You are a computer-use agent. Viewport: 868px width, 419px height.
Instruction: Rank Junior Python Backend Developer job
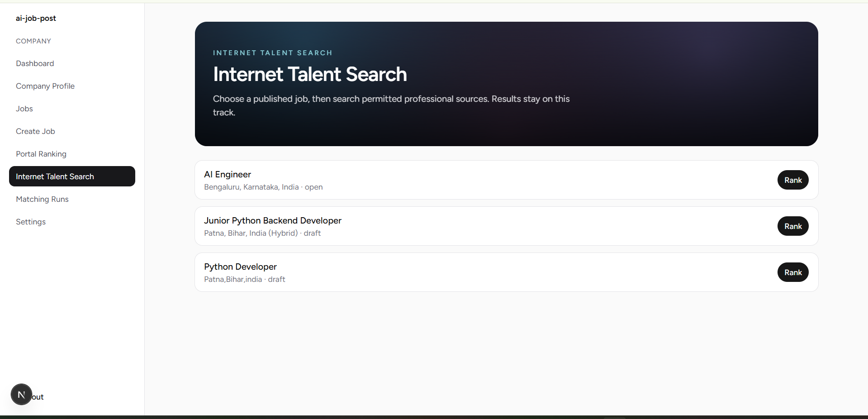(793, 226)
